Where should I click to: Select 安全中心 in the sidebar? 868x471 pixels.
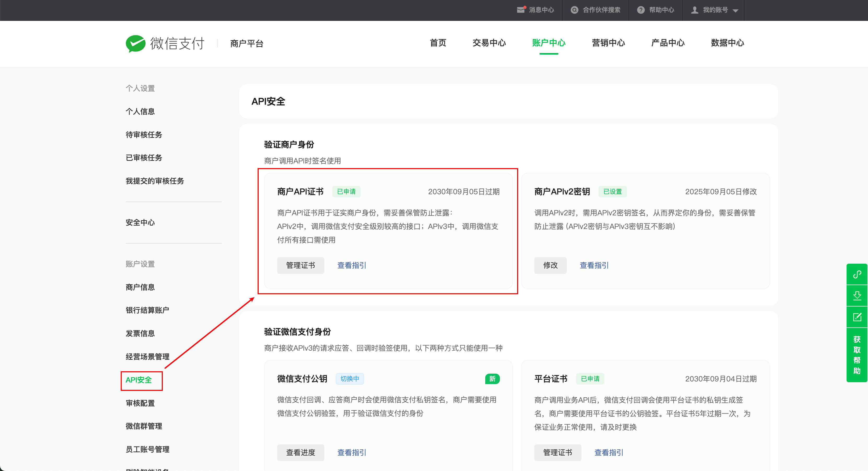coord(140,222)
